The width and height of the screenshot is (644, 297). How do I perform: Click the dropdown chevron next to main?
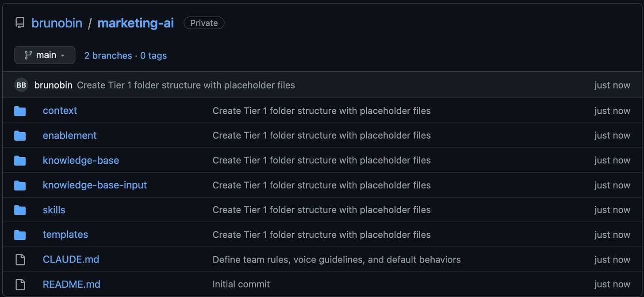click(61, 55)
